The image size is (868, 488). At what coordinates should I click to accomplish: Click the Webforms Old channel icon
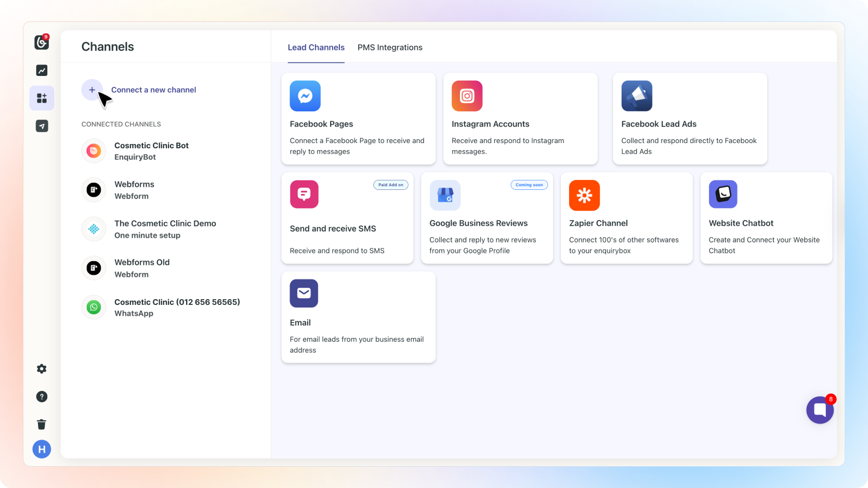(x=94, y=268)
